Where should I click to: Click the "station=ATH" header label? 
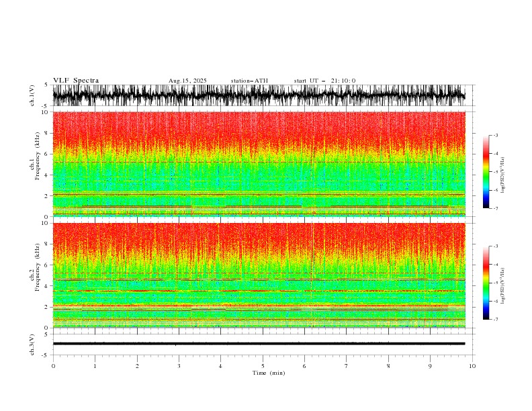249,81
